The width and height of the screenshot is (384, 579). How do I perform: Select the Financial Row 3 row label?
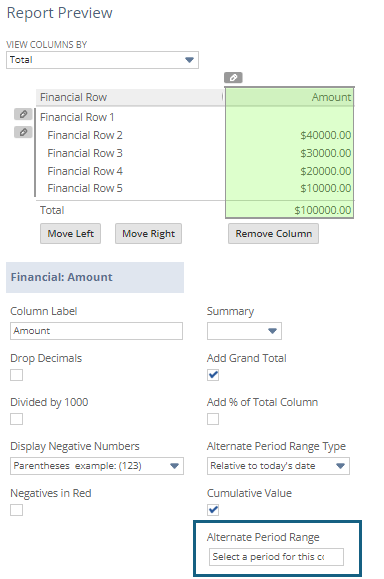tap(85, 153)
